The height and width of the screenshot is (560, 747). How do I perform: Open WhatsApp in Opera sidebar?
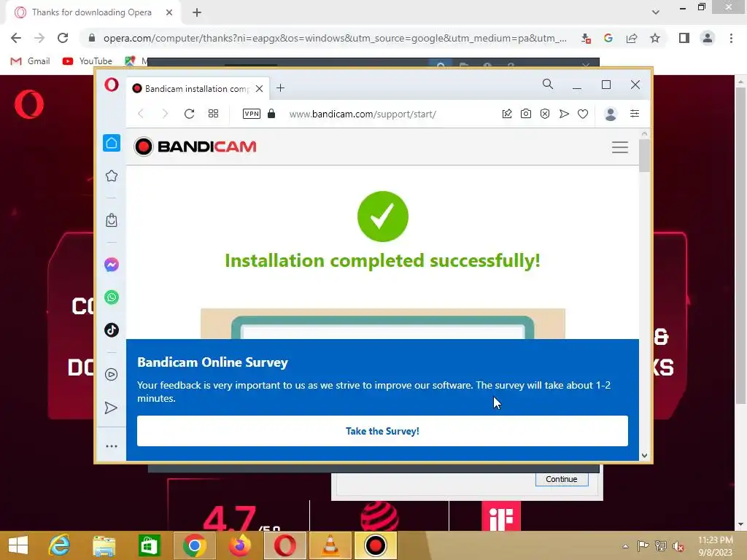click(112, 297)
